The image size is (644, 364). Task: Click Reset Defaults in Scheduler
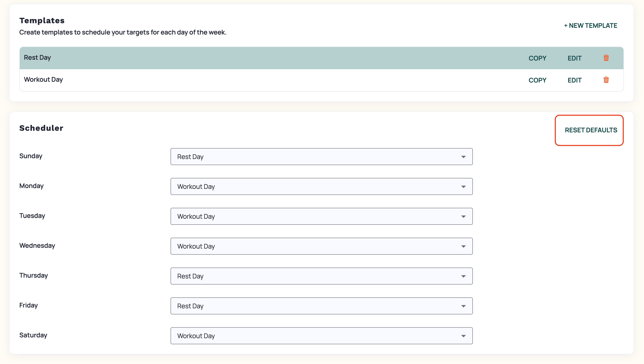point(591,130)
